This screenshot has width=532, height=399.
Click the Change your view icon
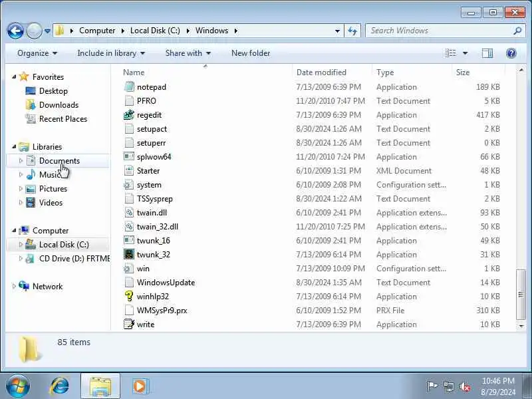(451, 53)
